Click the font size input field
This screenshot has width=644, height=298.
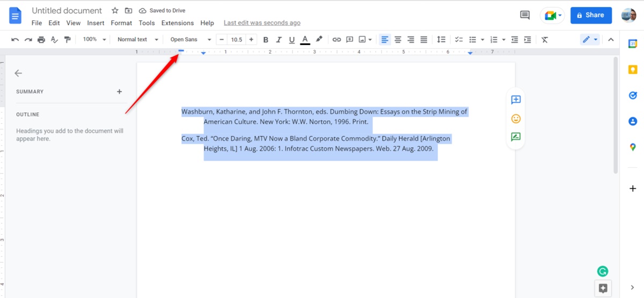236,40
